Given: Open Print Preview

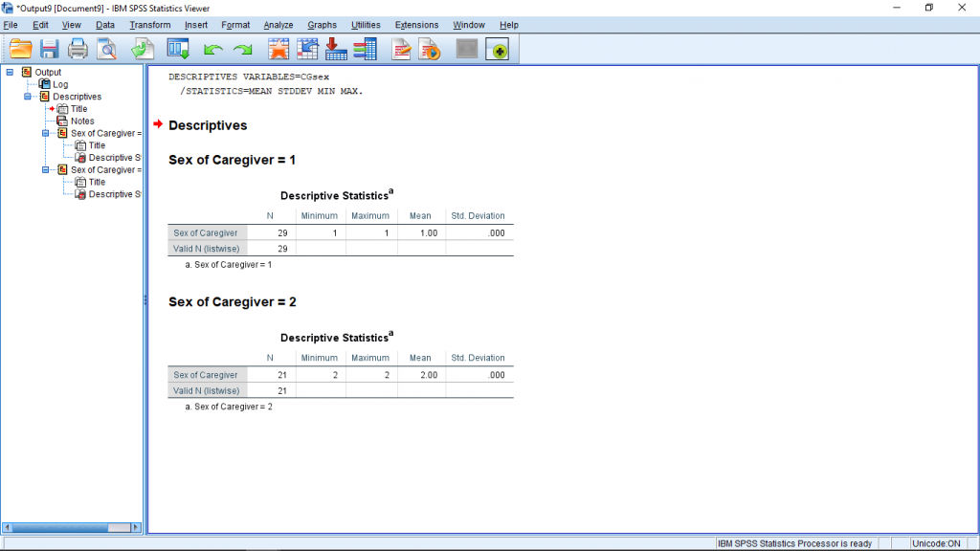Looking at the screenshot, I should [x=106, y=49].
